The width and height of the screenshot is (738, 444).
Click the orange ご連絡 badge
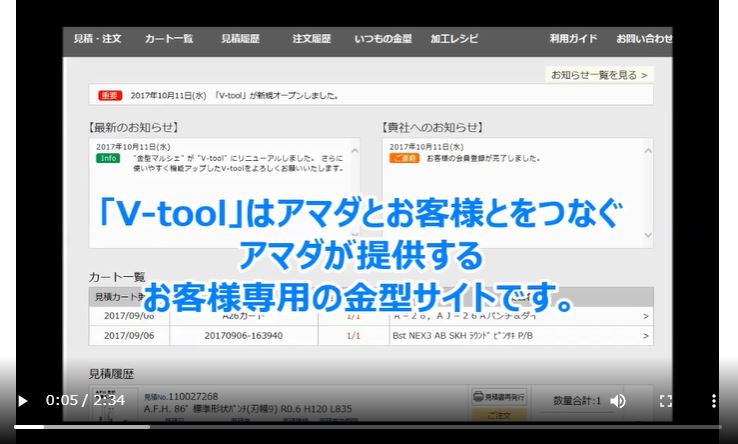(404, 158)
